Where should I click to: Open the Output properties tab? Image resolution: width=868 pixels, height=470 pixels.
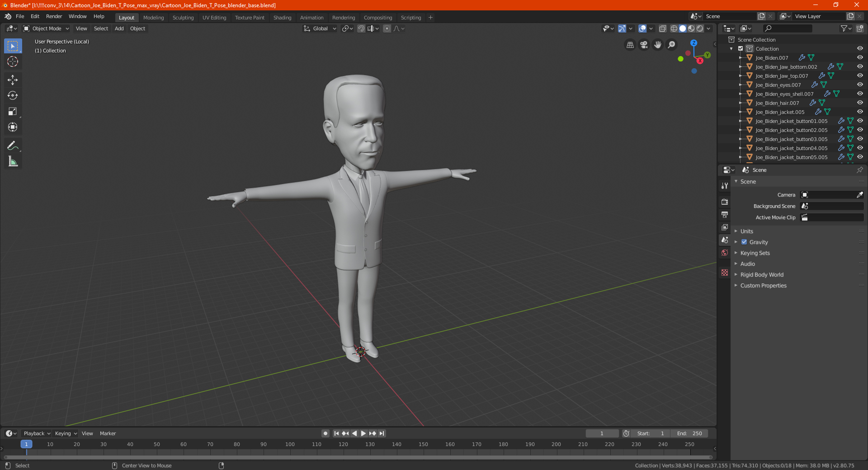725,214
